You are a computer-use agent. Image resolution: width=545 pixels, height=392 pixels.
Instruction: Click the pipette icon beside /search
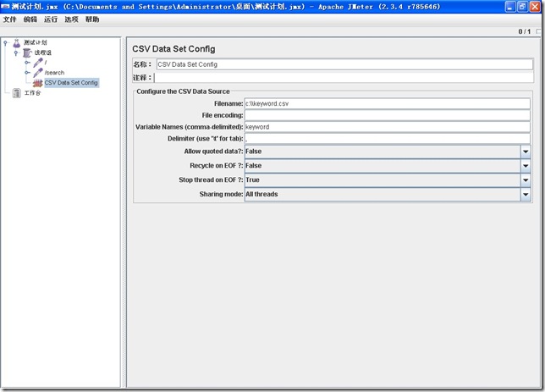(x=38, y=73)
